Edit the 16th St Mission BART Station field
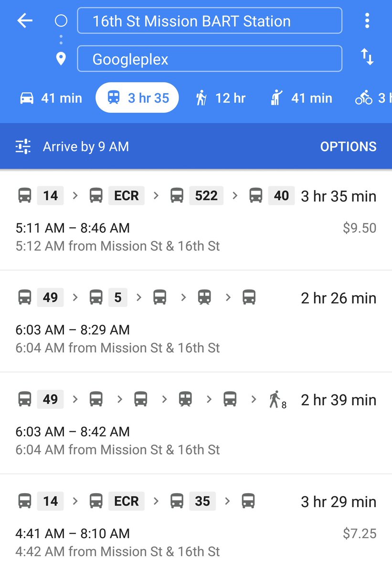The width and height of the screenshot is (392, 573). pos(210,21)
